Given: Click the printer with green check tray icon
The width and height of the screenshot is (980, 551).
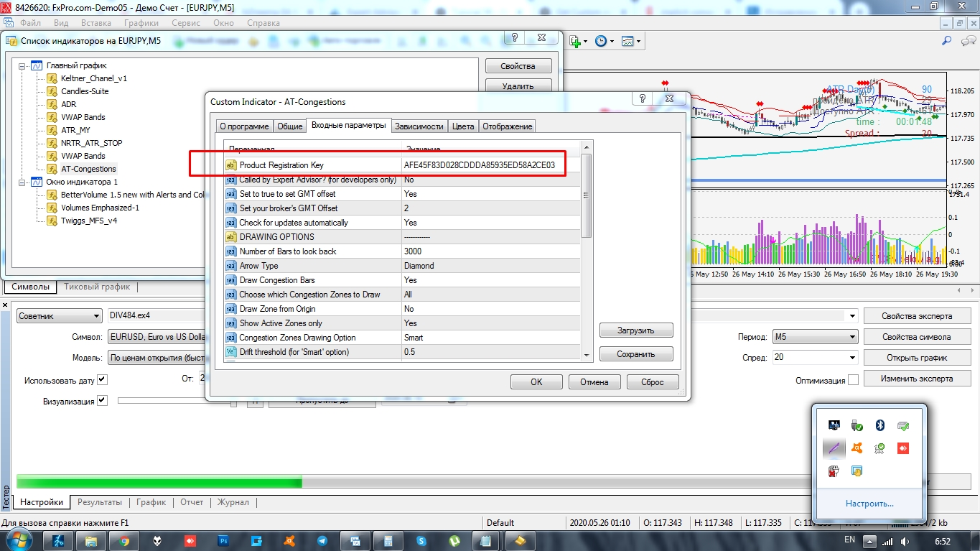Looking at the screenshot, I should pos(903,425).
